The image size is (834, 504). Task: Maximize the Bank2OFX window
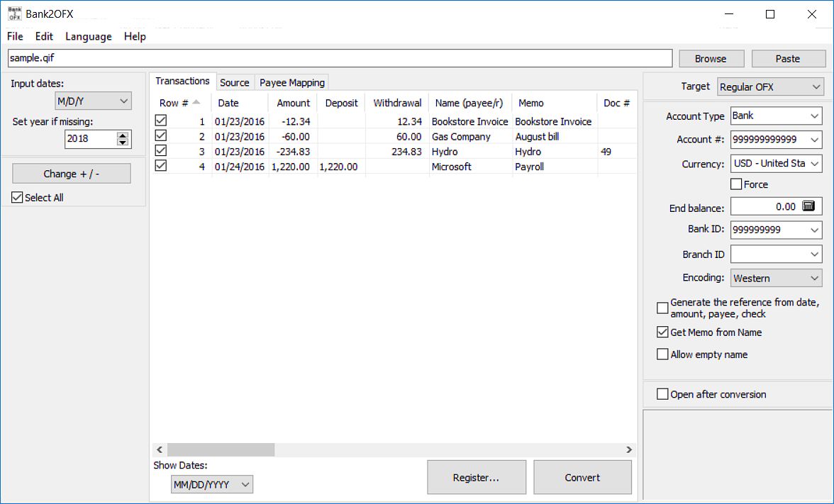coord(770,14)
